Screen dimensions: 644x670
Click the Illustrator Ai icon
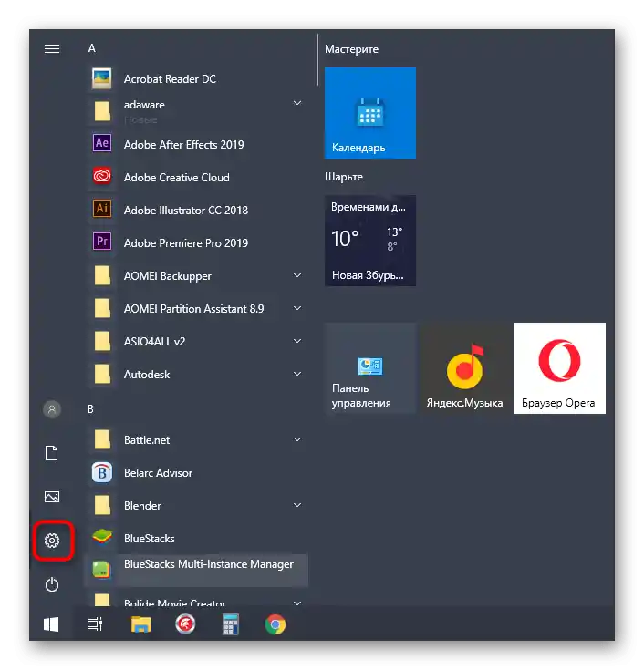102,209
